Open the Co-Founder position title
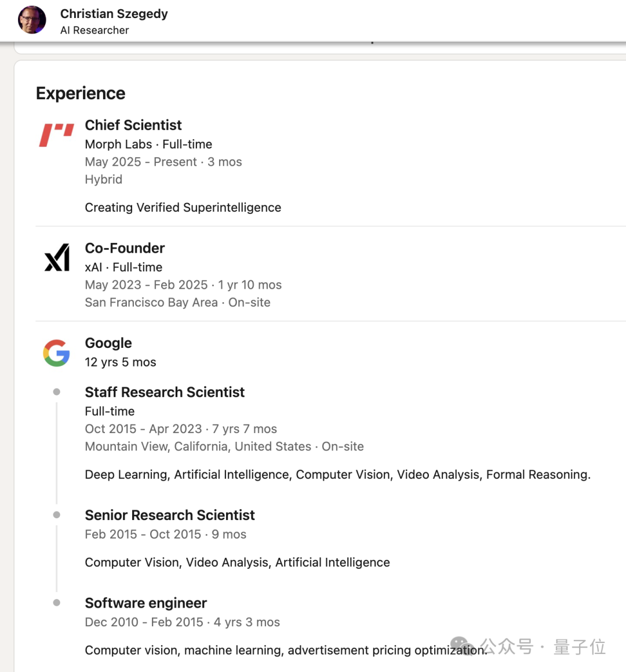The image size is (626, 672). 125,248
